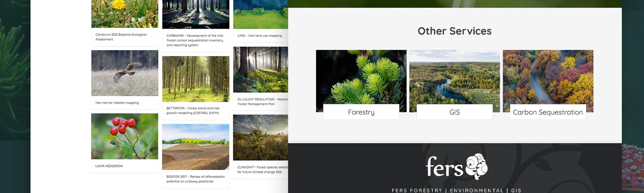The height and width of the screenshot is (193, 644).
Task: Select the hen harrier bird photo
Action: point(125,73)
